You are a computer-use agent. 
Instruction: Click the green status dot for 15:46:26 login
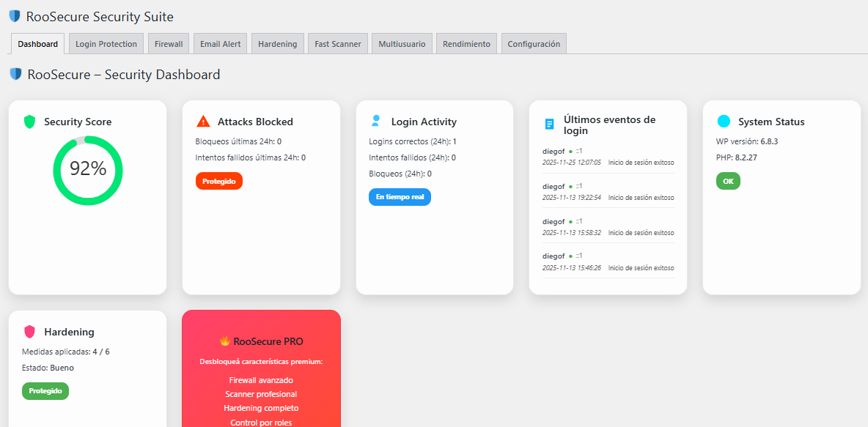tap(571, 256)
